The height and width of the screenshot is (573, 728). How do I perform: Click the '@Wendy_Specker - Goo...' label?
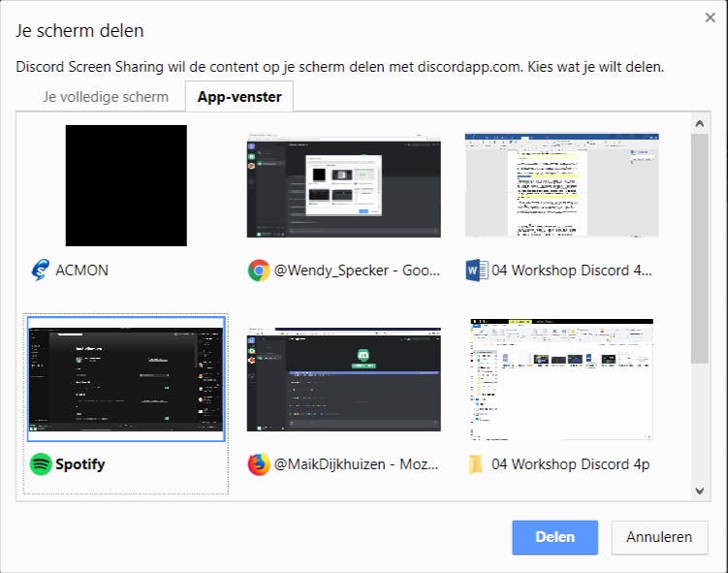[357, 271]
